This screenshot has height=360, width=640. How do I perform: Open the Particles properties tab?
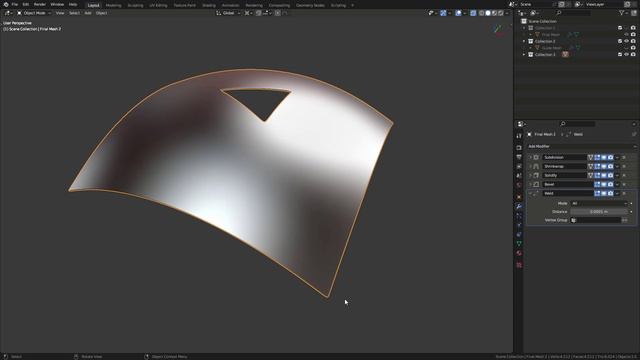(x=519, y=216)
